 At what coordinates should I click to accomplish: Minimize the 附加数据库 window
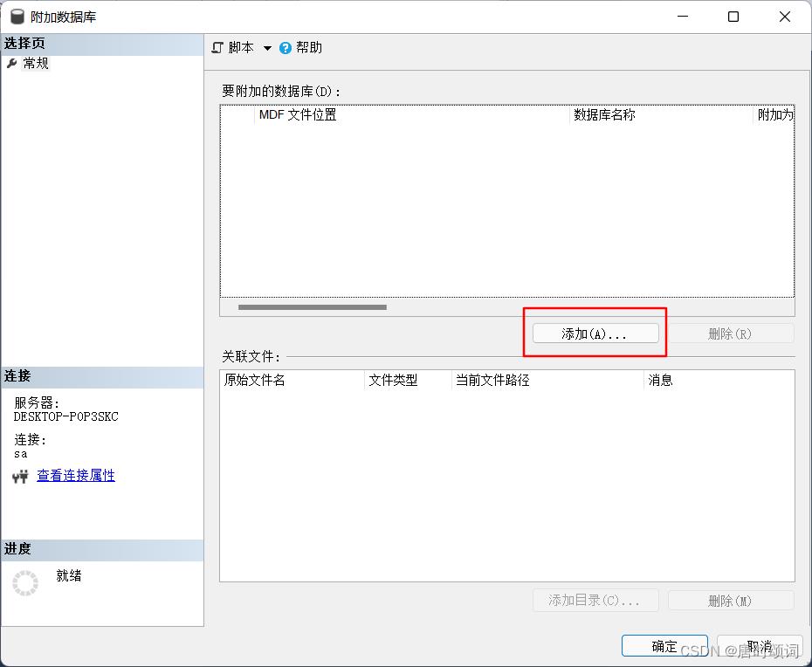[x=683, y=17]
